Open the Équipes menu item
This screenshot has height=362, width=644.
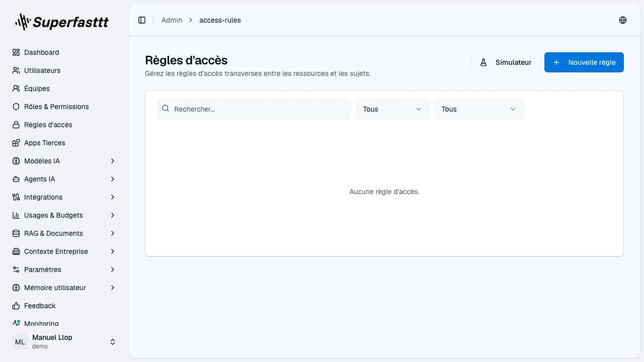tap(64, 88)
